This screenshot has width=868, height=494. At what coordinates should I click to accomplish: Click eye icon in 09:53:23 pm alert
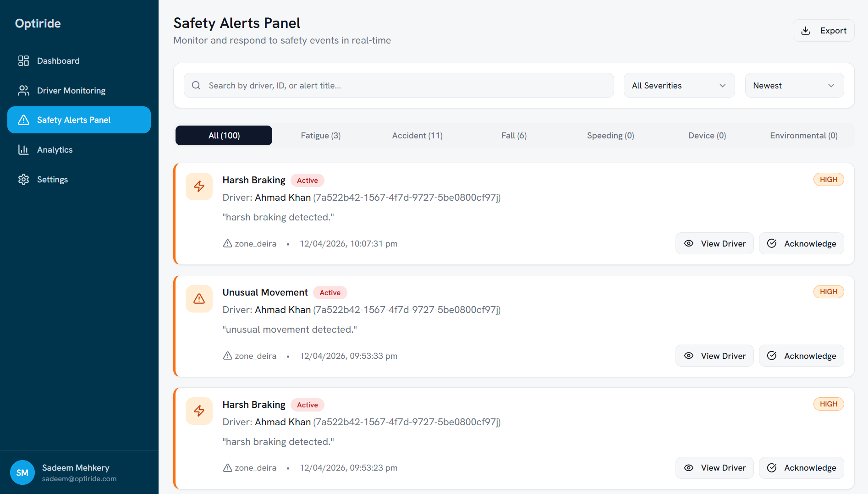coord(688,468)
